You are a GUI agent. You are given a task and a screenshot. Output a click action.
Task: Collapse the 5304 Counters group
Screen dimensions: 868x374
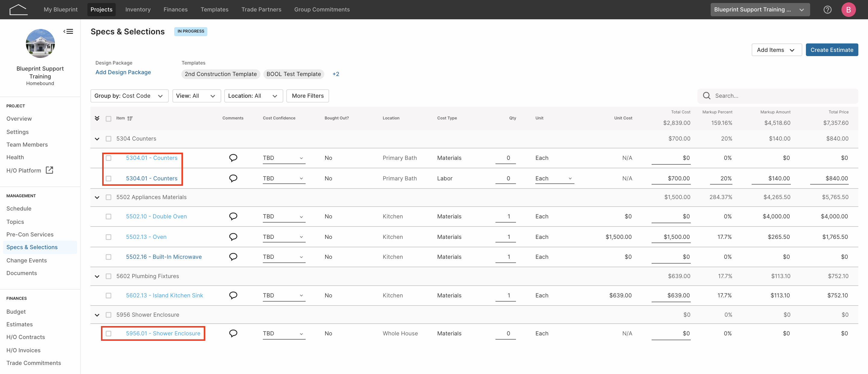(x=97, y=139)
